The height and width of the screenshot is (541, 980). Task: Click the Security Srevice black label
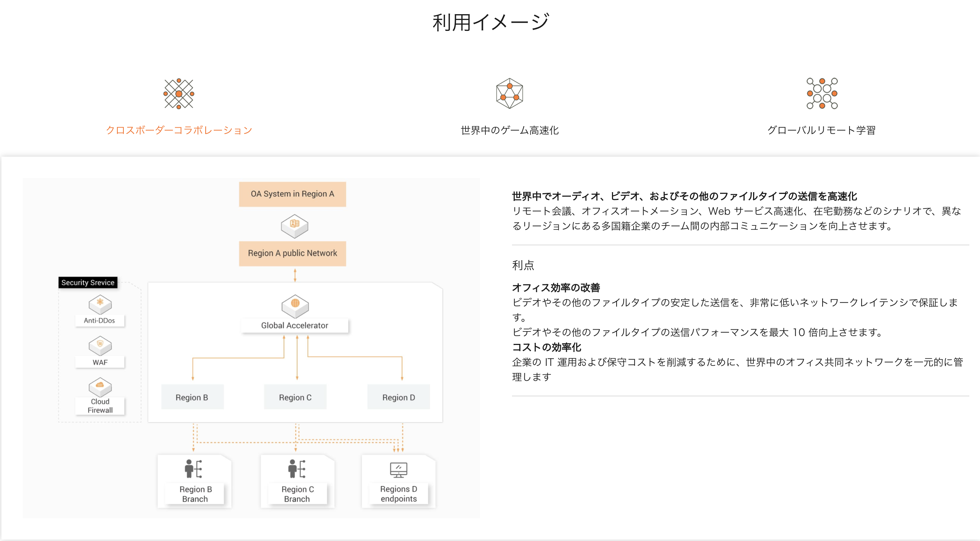(88, 283)
